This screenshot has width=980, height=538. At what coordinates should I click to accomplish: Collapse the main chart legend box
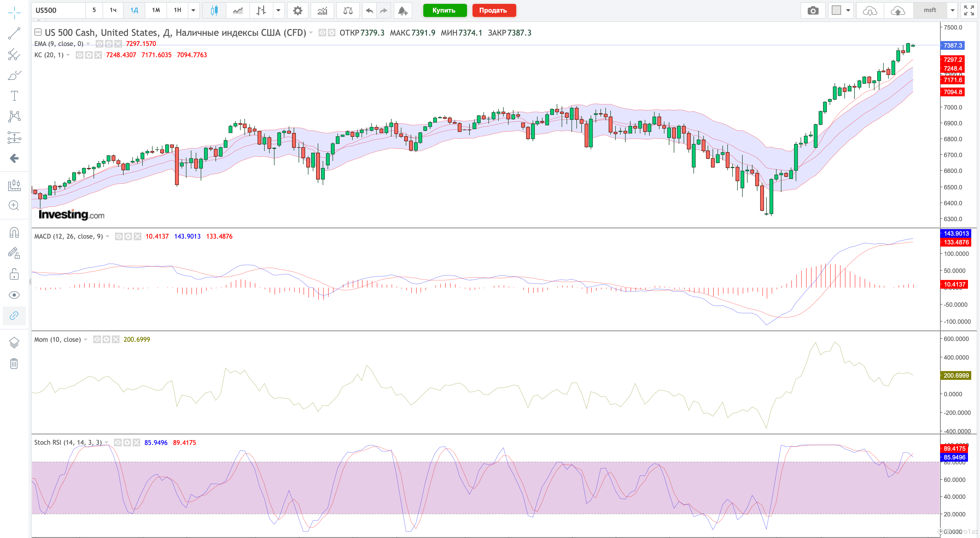point(38,32)
